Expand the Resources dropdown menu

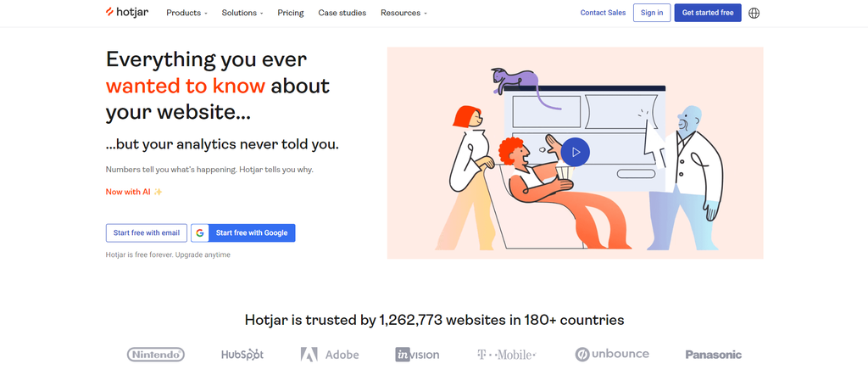point(403,13)
